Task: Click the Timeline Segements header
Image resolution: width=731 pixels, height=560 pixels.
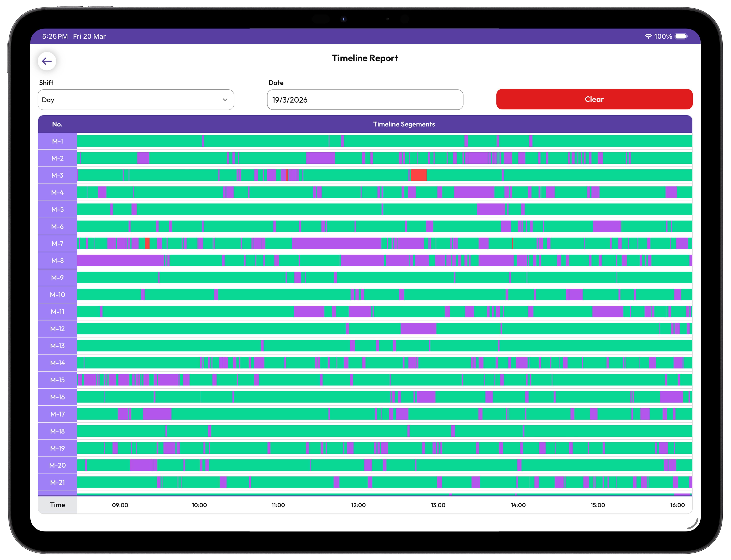Action: coord(404,124)
